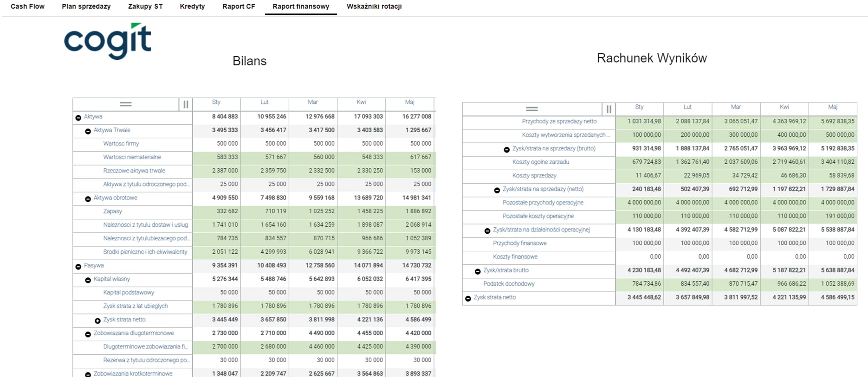This screenshot has width=868, height=377.
Task: Switch to Plan sprzedazy tab
Action: click(x=86, y=6)
